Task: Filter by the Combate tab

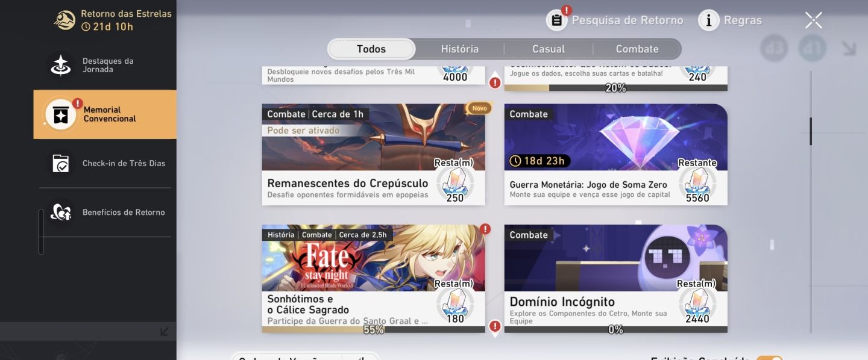Action: coord(637,49)
